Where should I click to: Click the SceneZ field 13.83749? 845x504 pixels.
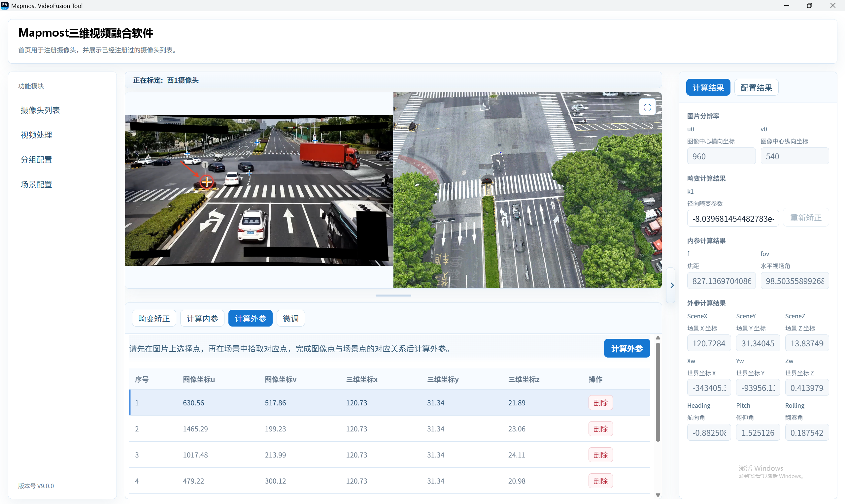click(x=807, y=343)
